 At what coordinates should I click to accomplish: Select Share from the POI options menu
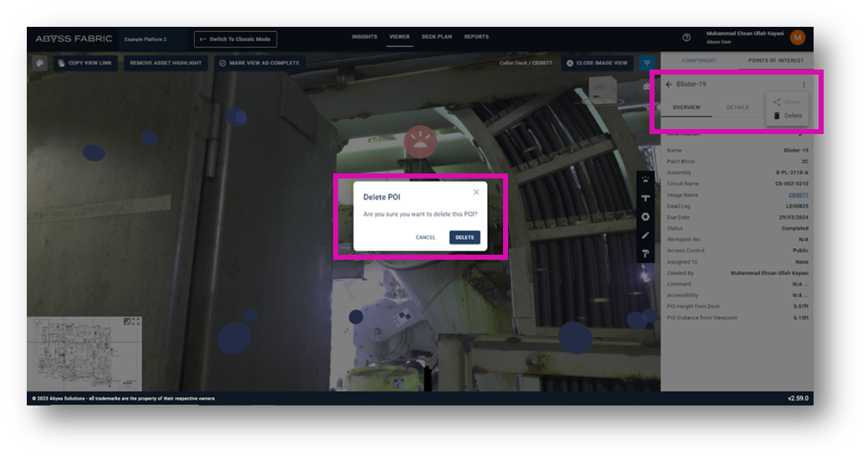click(x=792, y=102)
